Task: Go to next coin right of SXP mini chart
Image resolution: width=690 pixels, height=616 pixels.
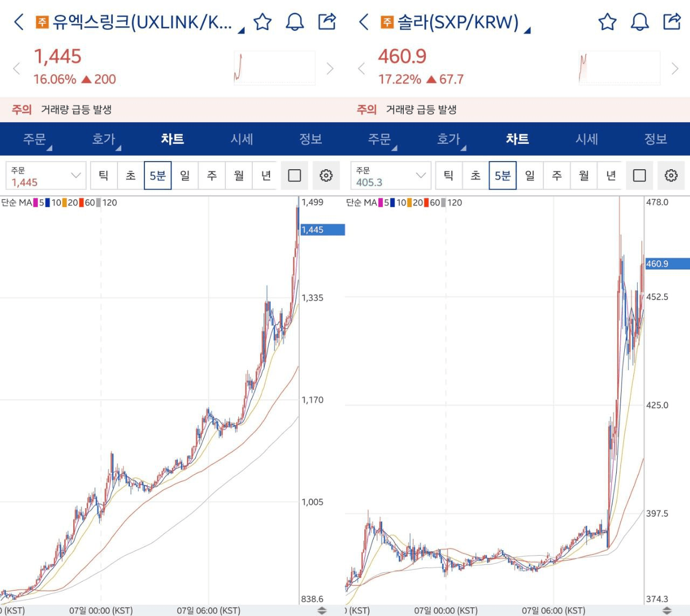Action: pyautogui.click(x=675, y=68)
